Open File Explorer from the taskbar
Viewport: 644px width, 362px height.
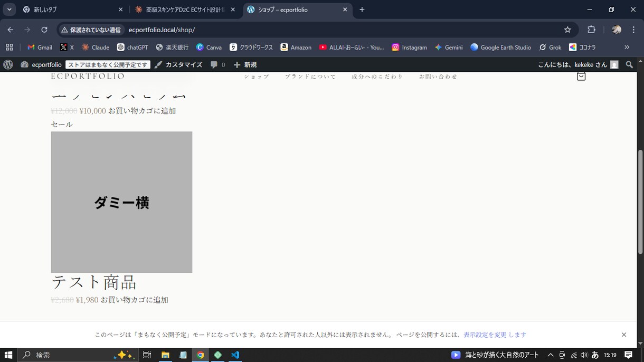165,355
